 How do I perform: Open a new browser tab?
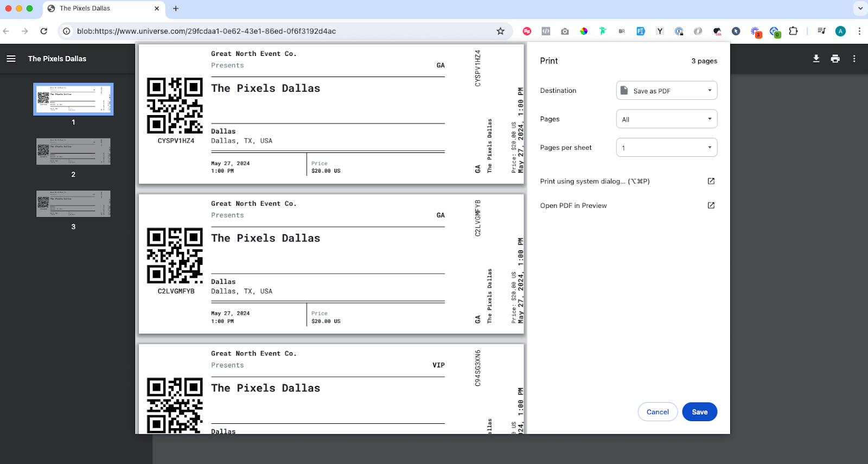point(176,8)
